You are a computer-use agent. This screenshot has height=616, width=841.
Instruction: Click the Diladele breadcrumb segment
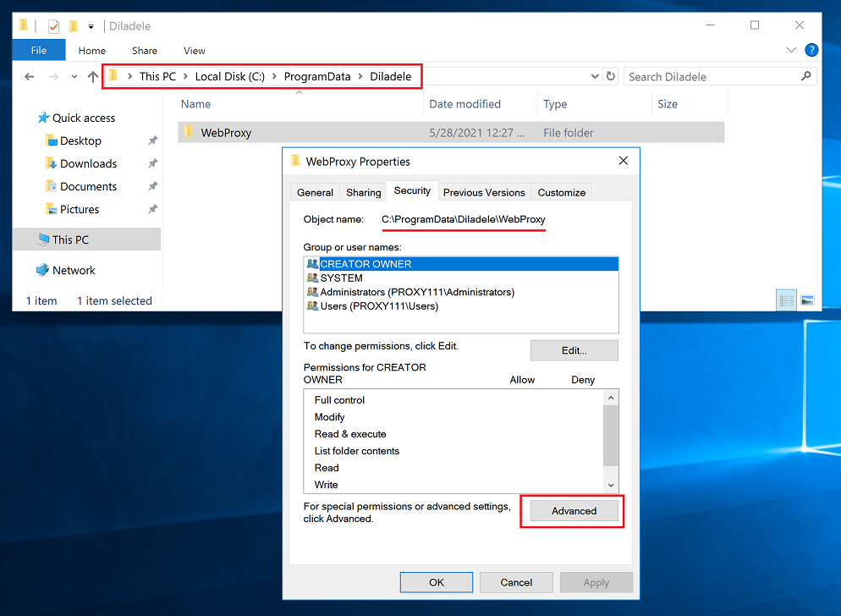click(x=391, y=76)
